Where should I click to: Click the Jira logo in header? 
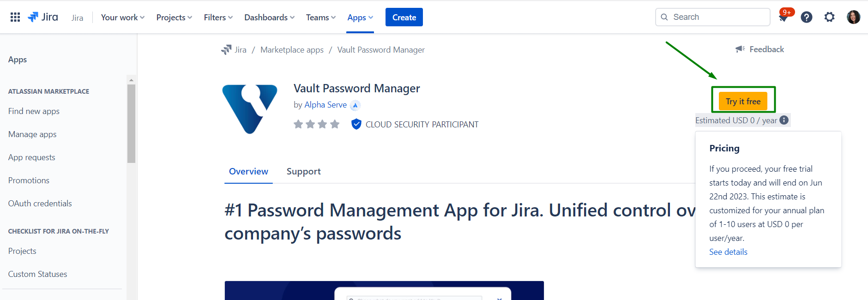(43, 17)
